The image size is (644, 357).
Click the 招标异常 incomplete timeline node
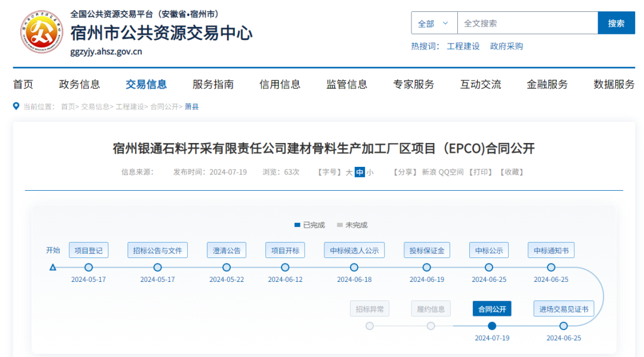pyautogui.click(x=370, y=326)
